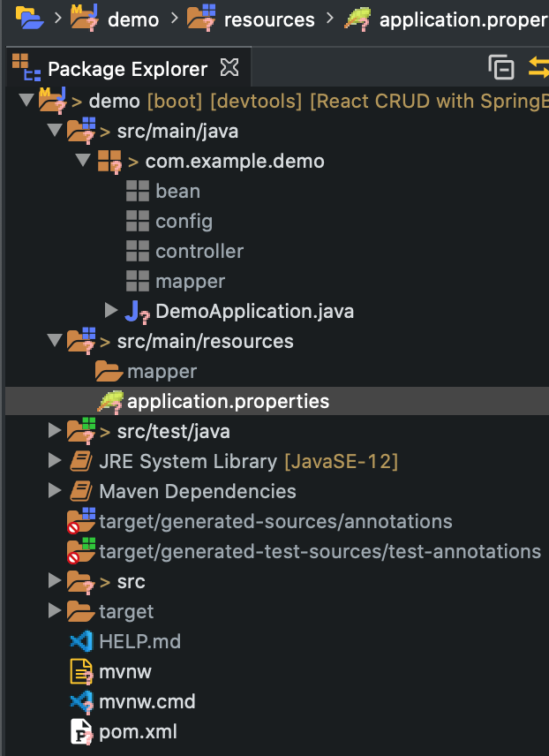The width and height of the screenshot is (549, 756).
Task: Collapse the com.example.demo package
Action: point(83,160)
